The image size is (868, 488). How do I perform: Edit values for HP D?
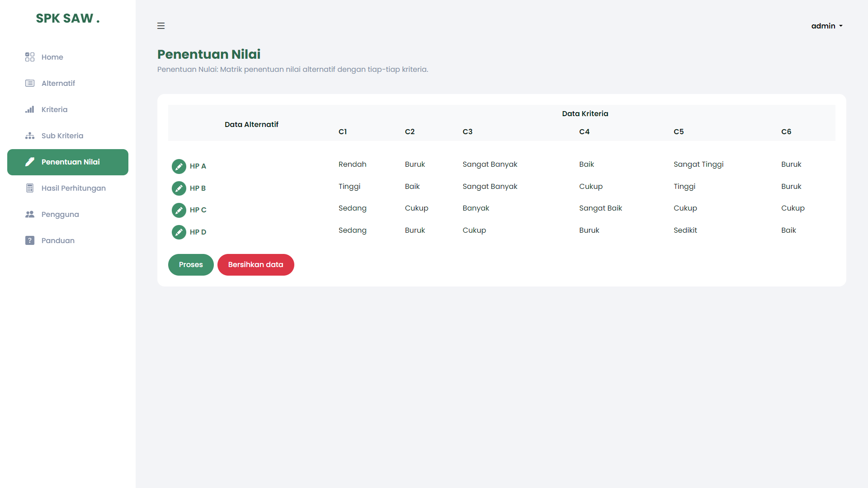click(179, 232)
